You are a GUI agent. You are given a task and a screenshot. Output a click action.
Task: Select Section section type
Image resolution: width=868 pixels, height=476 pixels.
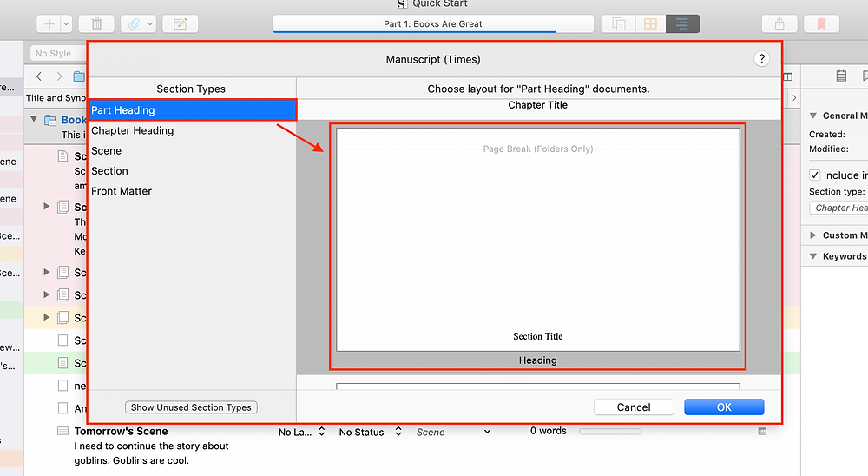tap(192, 170)
